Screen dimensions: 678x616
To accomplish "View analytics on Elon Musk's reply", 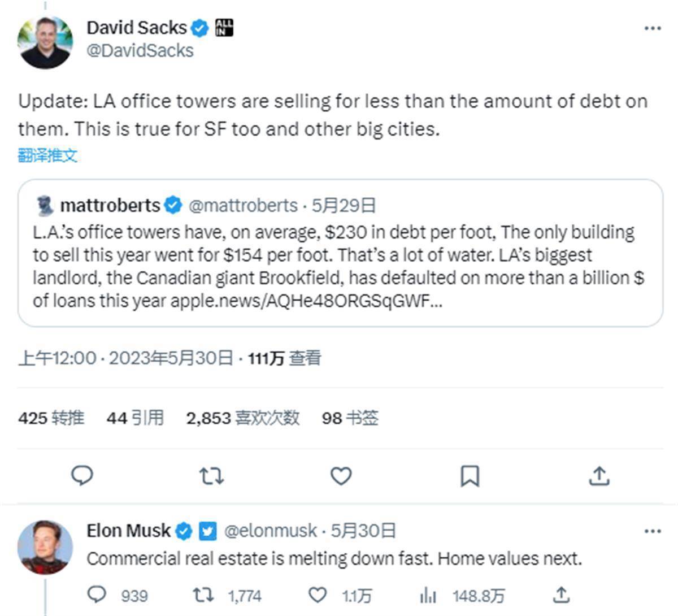I will point(428,595).
